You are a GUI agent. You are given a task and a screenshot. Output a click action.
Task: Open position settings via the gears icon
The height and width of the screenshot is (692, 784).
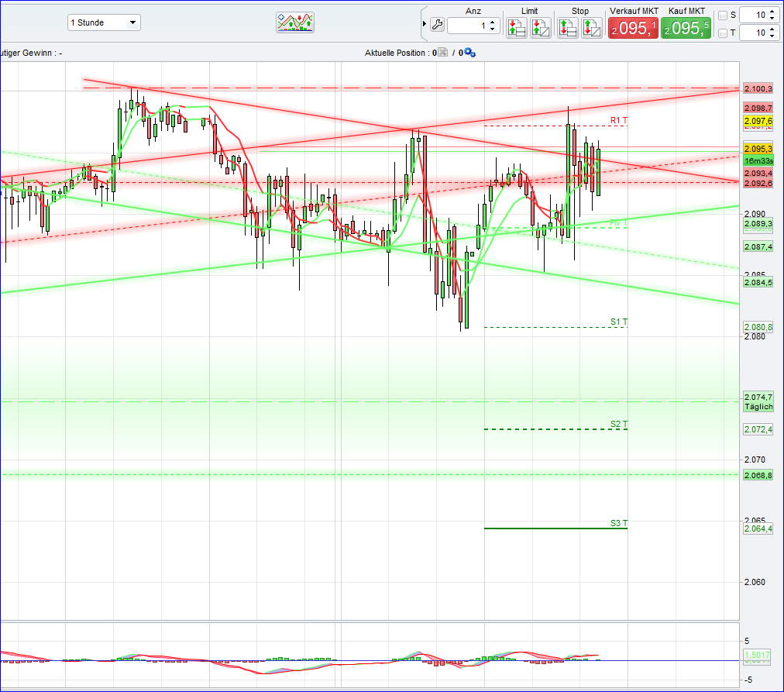[469, 52]
